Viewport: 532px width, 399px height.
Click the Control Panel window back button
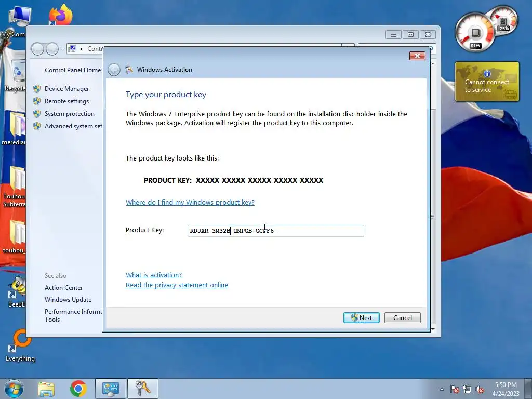click(x=37, y=49)
